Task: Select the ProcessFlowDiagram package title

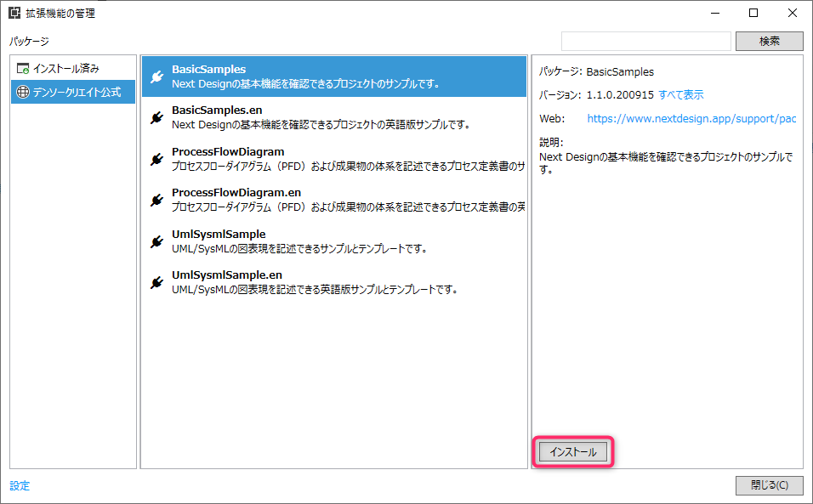Action: click(228, 152)
